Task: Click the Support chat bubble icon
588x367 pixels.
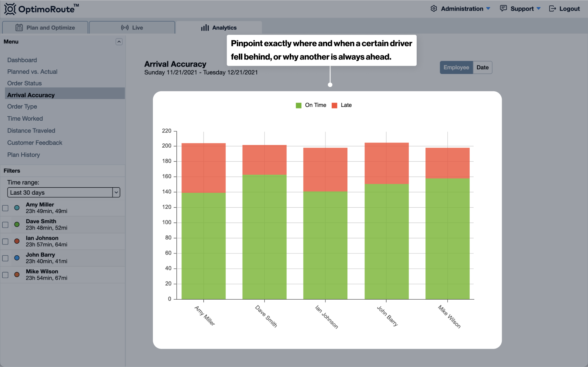Action: (x=503, y=9)
